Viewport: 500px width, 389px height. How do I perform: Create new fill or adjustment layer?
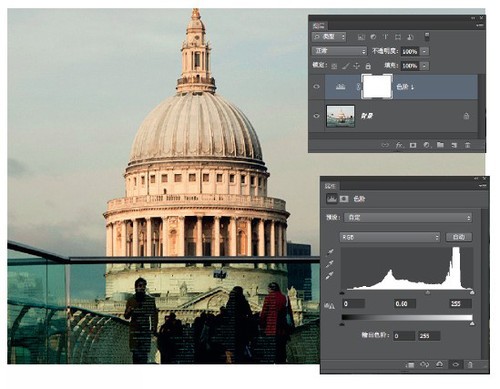click(427, 145)
